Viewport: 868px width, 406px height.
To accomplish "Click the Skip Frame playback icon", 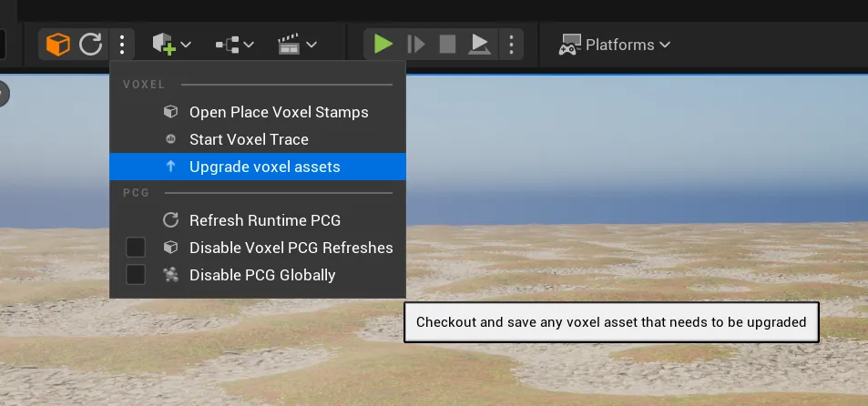I will tap(415, 44).
